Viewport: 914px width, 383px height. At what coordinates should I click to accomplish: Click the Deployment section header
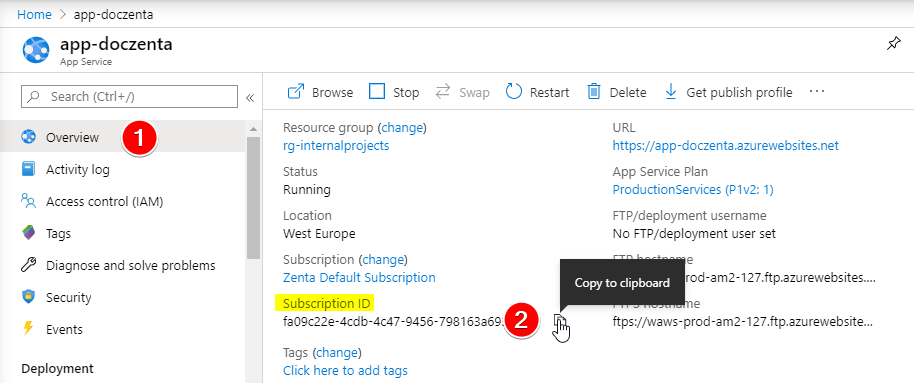[57, 368]
